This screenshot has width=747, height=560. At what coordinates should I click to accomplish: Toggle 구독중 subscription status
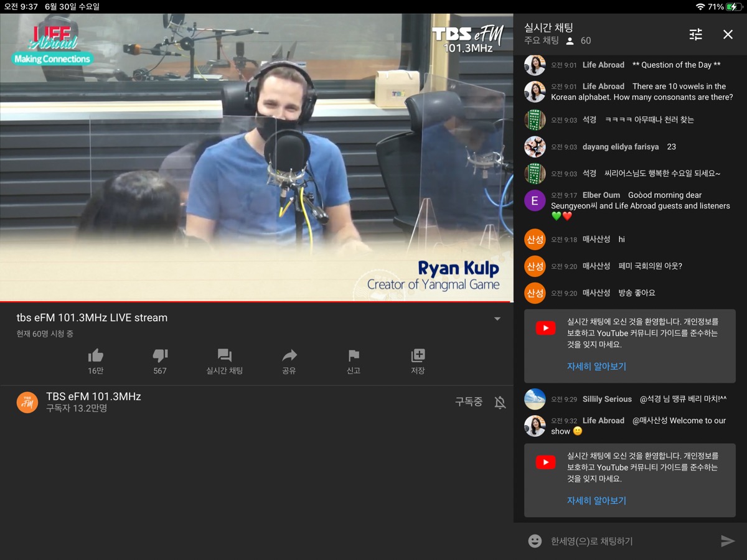468,402
